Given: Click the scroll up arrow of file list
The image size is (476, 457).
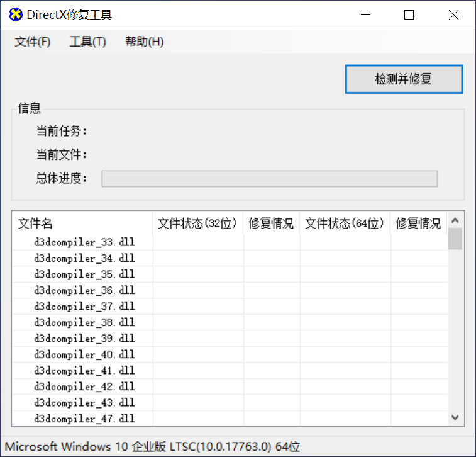Looking at the screenshot, I should pyautogui.click(x=455, y=220).
